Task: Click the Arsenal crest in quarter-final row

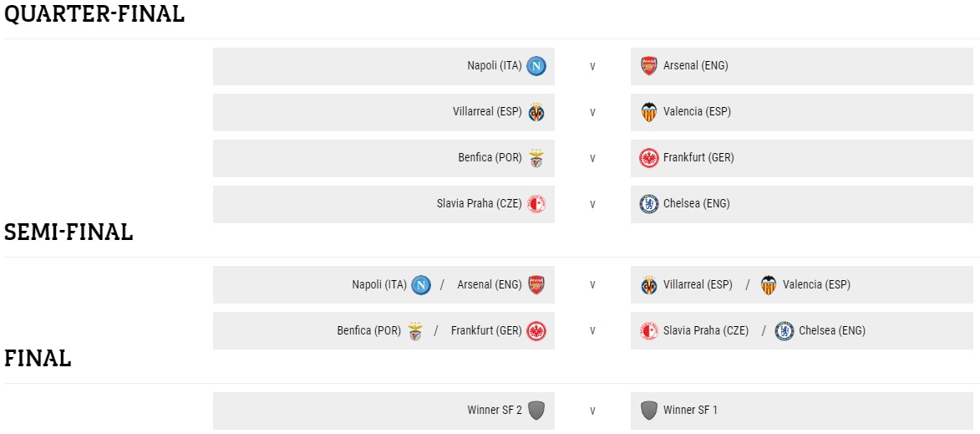Action: 649,66
